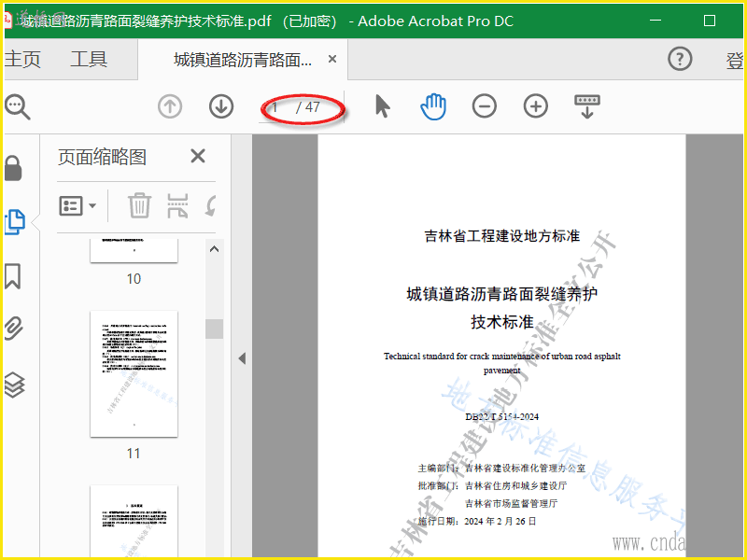Click the current page number field
The image size is (747, 560).
coord(276,107)
